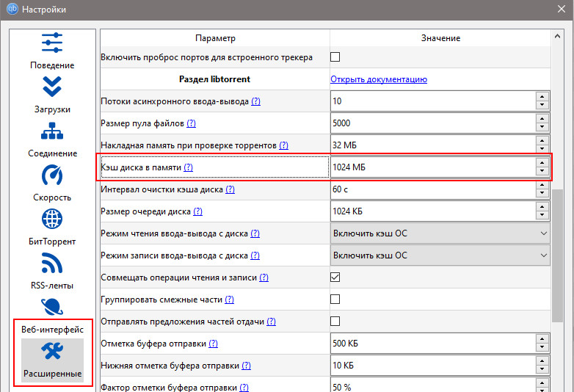Open help link for Размер пула файлов
574x392 pixels.
[191, 123]
